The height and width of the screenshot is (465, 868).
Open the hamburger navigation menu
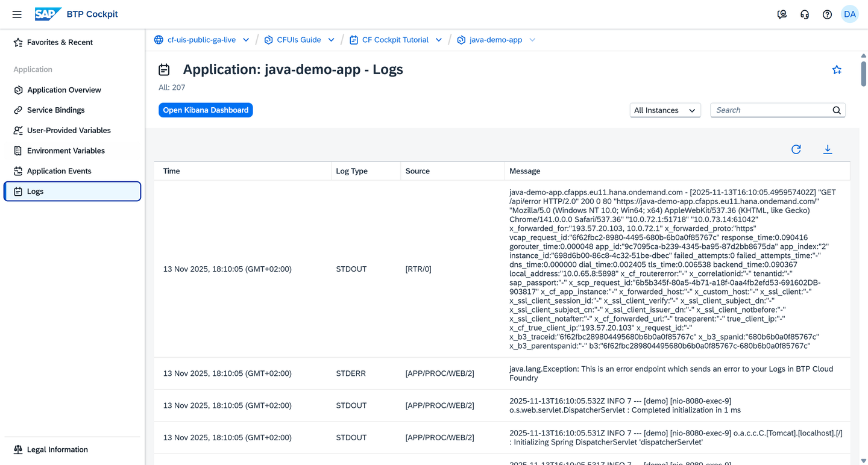point(17,14)
